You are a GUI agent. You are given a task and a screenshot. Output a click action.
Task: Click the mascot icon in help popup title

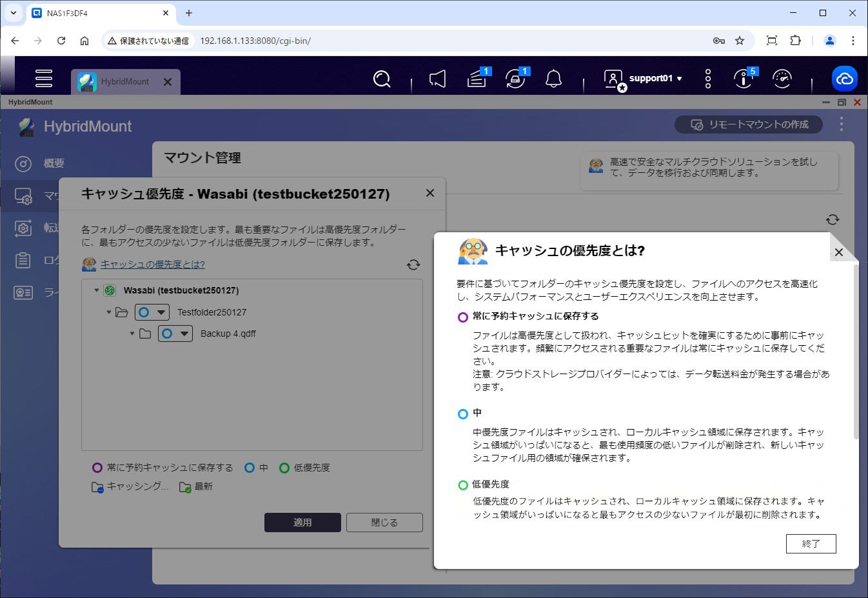(x=473, y=251)
